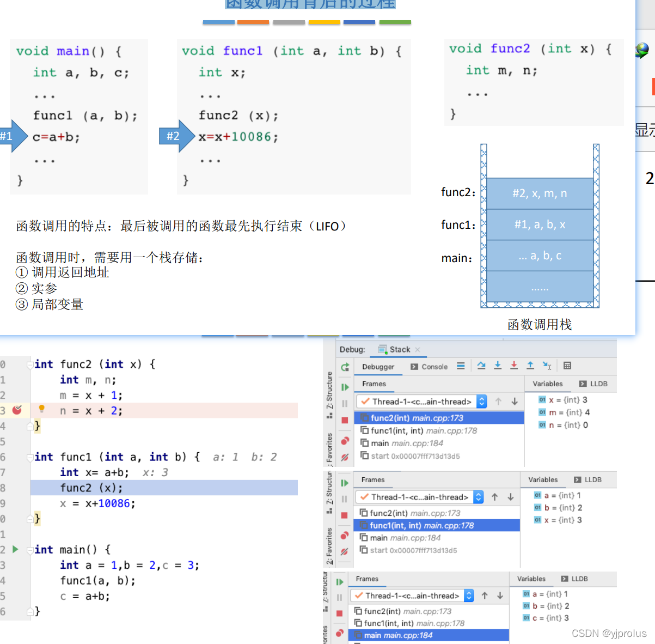The width and height of the screenshot is (655, 644).
Task: Collapse func2 using fold marker at its signature
Action: [x=30, y=364]
